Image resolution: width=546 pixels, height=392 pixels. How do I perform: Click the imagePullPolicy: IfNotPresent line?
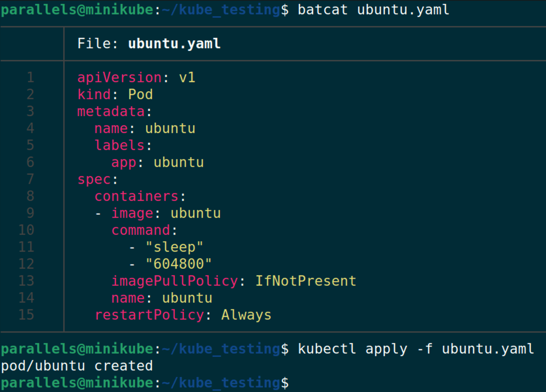[234, 281]
